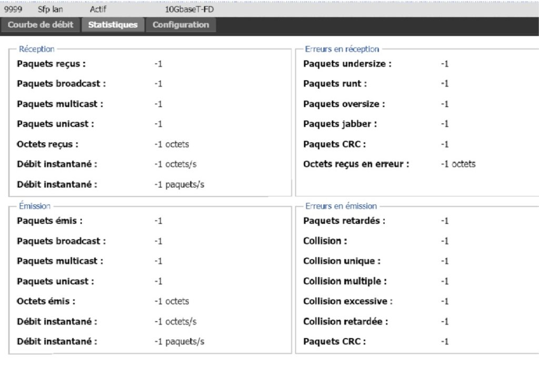Select the Sfp lan interface name
Viewport: 539px width, 392px height.
[x=51, y=9]
